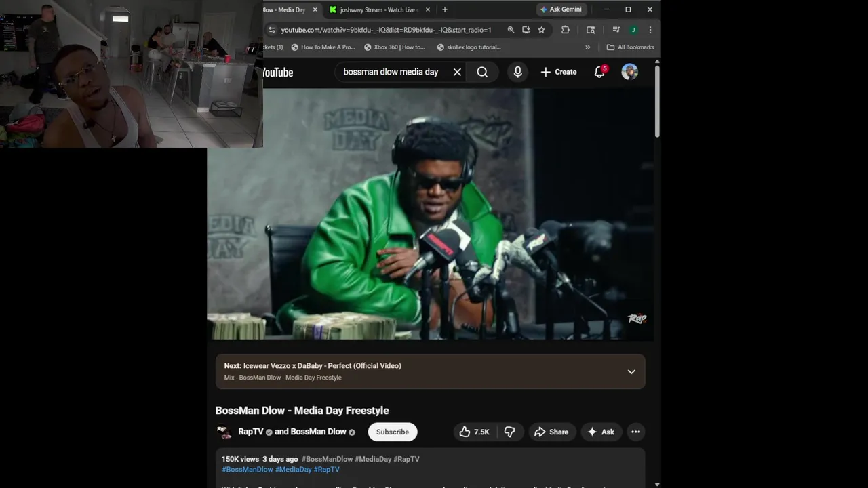Open the Chrome three-dot menu

pyautogui.click(x=650, y=30)
